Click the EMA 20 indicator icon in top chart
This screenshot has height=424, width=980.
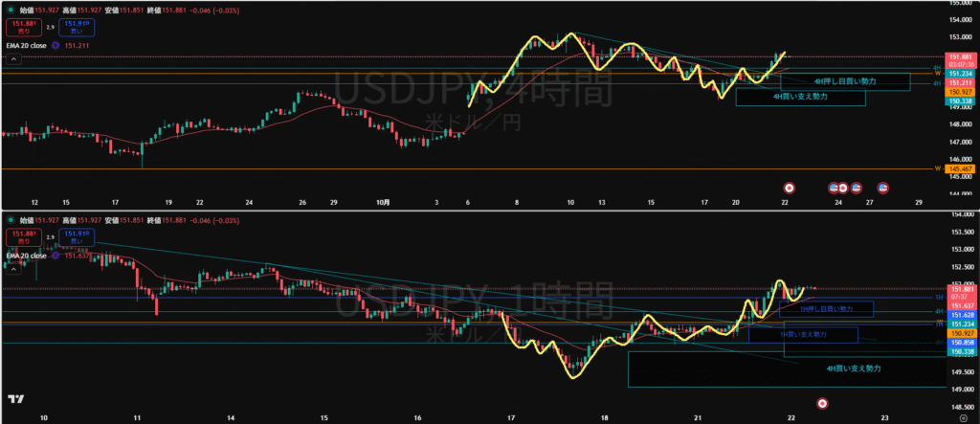point(55,43)
